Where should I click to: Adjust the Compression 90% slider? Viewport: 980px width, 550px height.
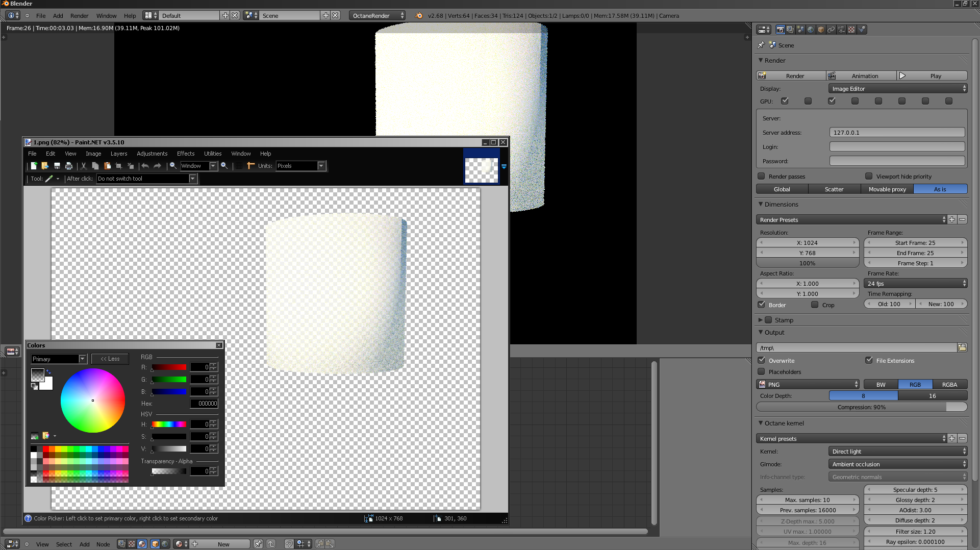tap(862, 407)
